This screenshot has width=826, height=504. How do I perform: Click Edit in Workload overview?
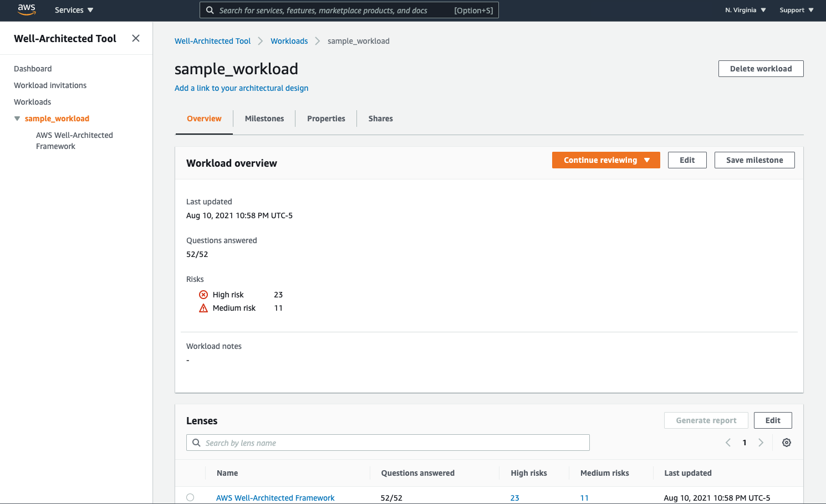(687, 160)
